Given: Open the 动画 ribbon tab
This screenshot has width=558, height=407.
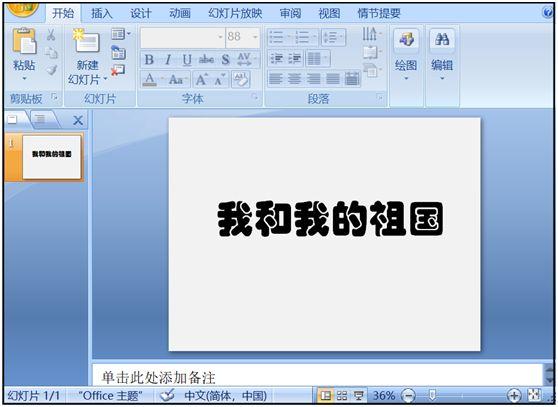Looking at the screenshot, I should pyautogui.click(x=180, y=14).
